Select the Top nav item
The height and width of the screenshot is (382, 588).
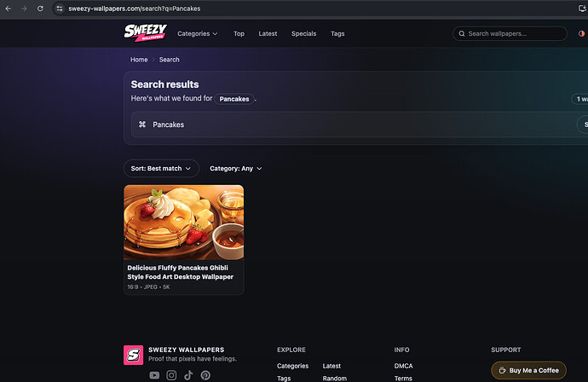(x=239, y=34)
